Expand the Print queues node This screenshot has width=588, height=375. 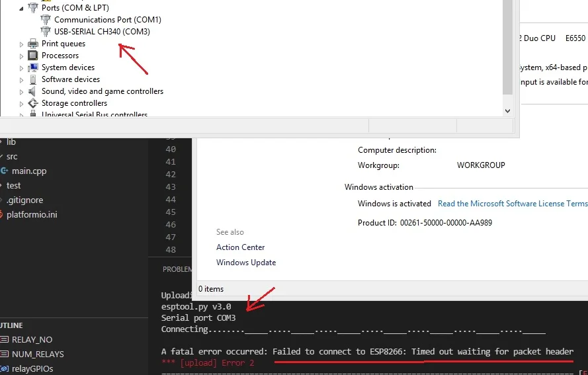[x=21, y=44]
